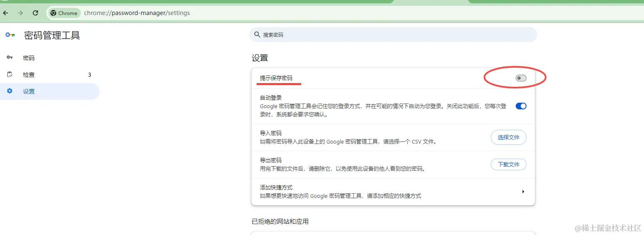Click the 已拒绝的网站和应用 heading
The height and width of the screenshot is (235, 644).
(280, 221)
